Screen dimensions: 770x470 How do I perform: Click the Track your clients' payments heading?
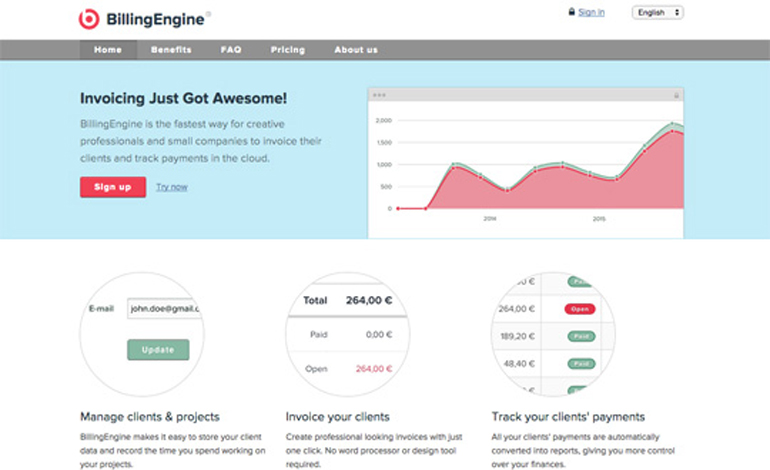568,417
